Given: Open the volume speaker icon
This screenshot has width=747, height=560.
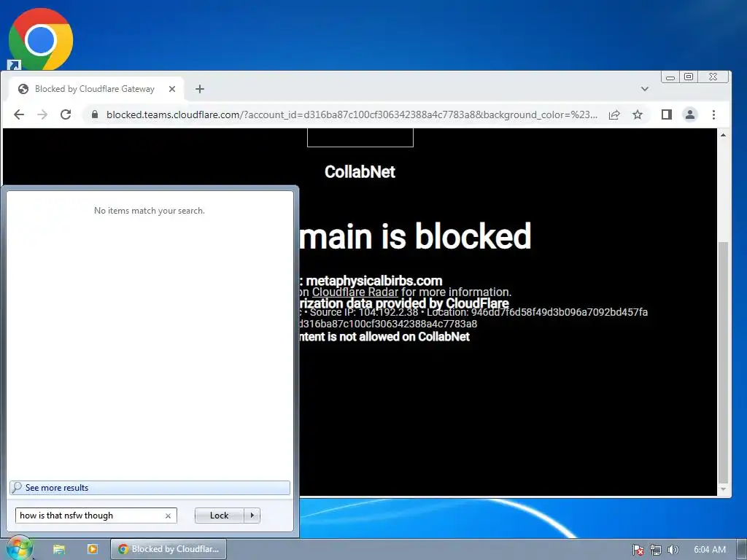Looking at the screenshot, I should [x=673, y=550].
